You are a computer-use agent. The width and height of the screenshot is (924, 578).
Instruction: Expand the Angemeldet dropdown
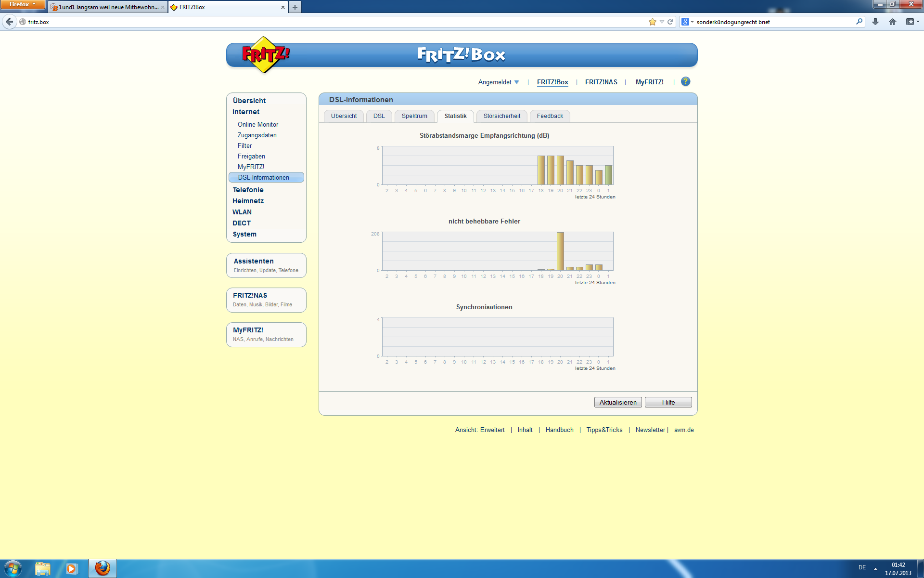click(498, 82)
